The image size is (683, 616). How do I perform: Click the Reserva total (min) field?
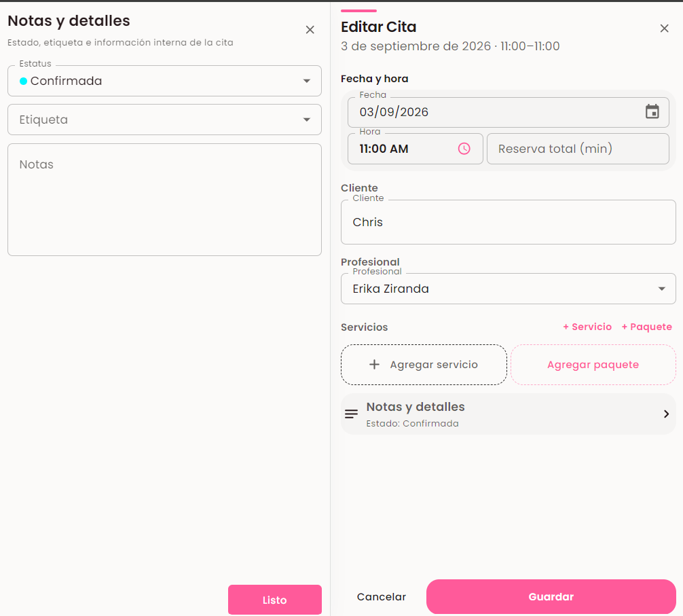[578, 149]
